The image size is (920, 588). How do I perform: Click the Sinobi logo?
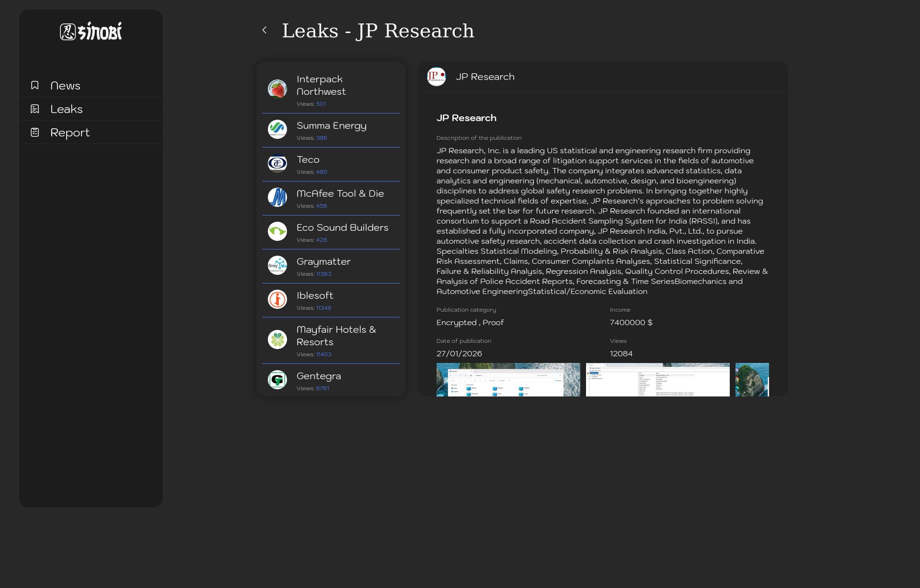point(91,32)
